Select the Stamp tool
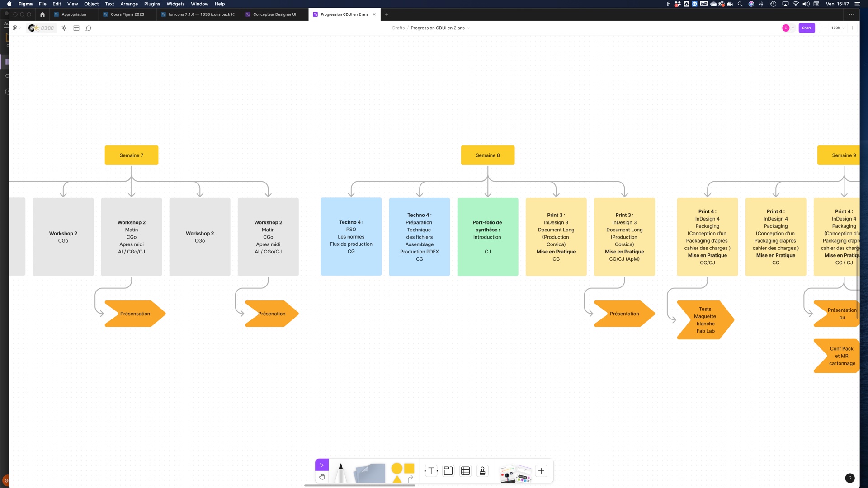Screen dimensions: 868x488 coord(482,471)
